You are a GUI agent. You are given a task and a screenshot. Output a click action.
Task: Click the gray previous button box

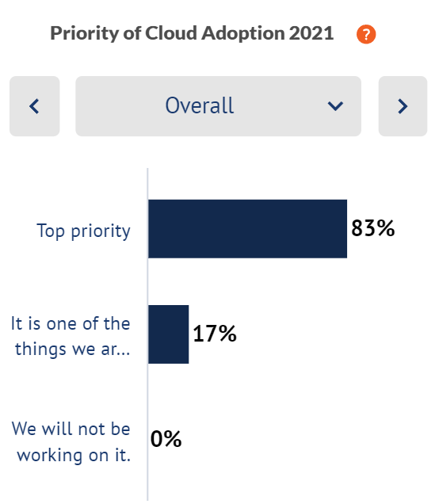(34, 106)
